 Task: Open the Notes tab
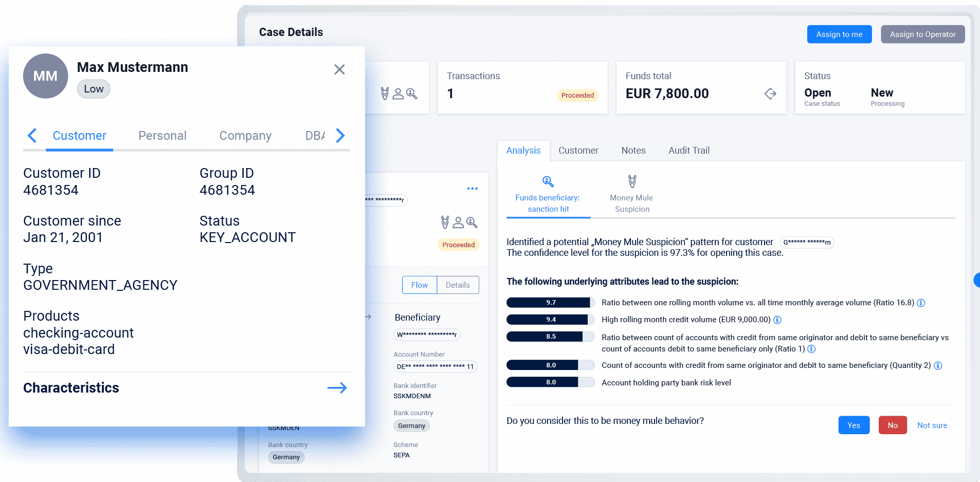click(x=633, y=151)
